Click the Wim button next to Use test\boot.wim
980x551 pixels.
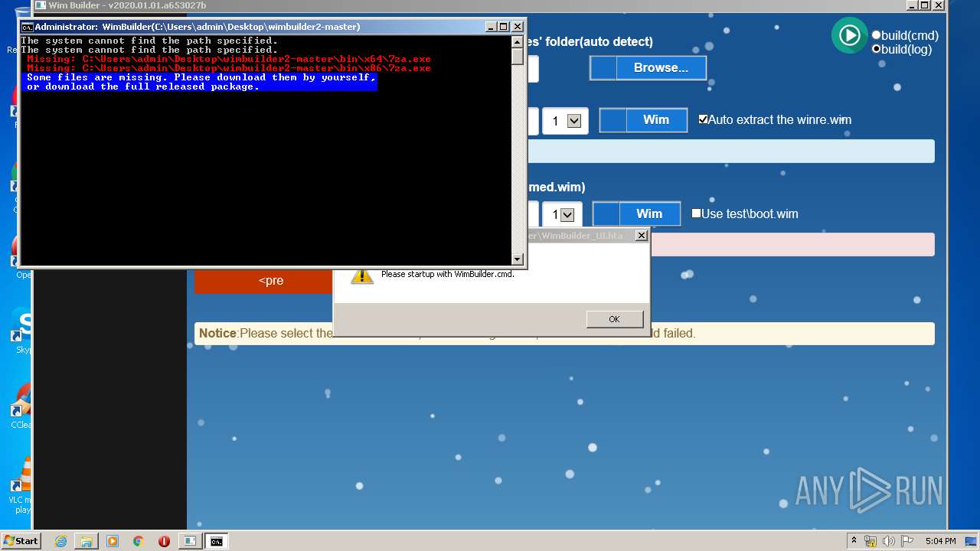pyautogui.click(x=637, y=214)
